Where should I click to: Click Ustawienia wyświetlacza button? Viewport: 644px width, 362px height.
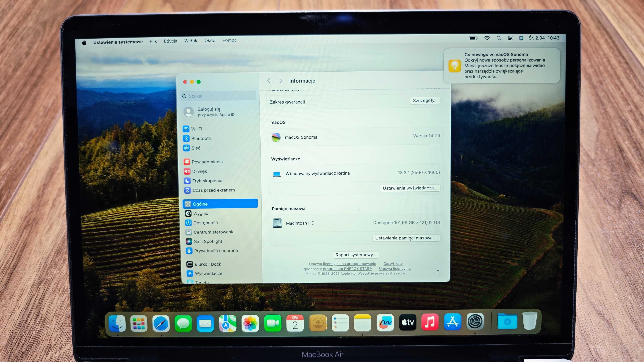410,188
